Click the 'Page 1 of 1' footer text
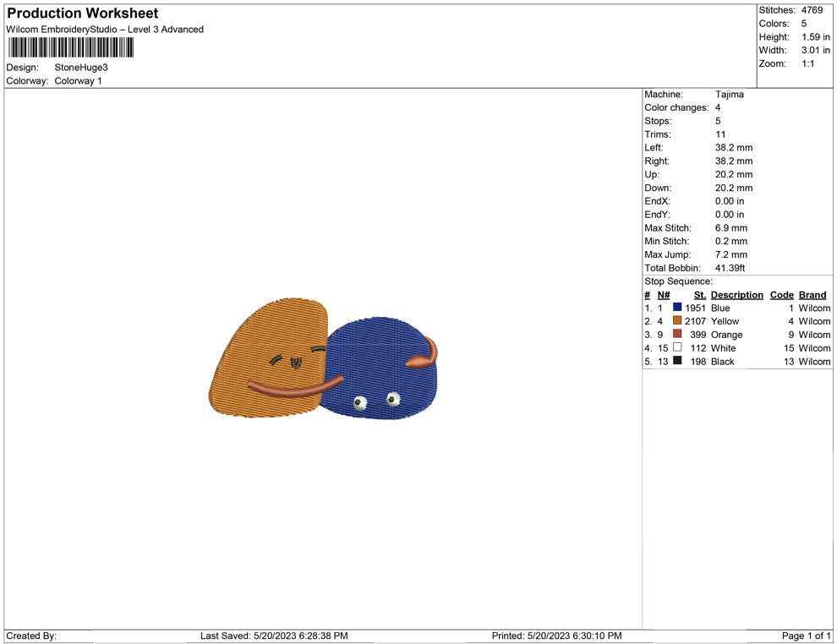This screenshot has width=837, height=644. pyautogui.click(x=806, y=636)
